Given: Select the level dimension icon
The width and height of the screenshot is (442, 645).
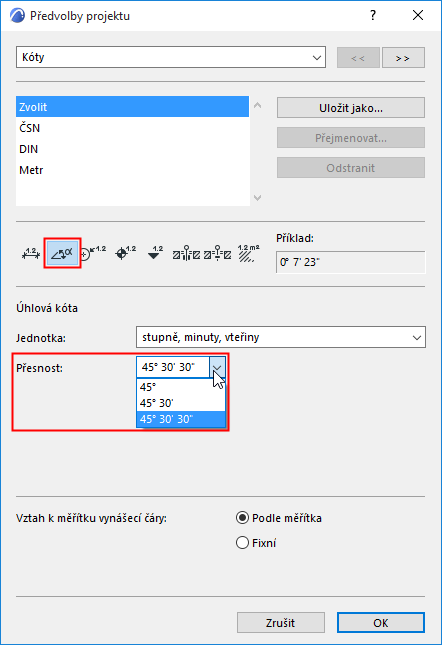Looking at the screenshot, I should (x=125, y=253).
